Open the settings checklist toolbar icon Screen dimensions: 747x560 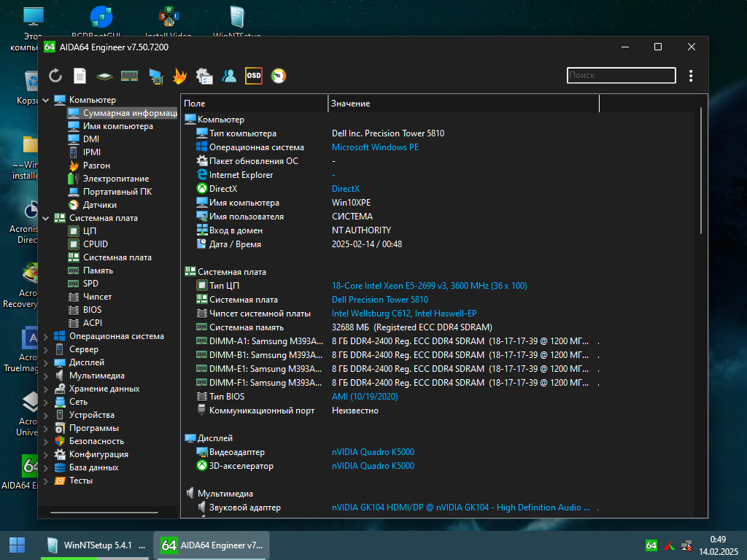tap(204, 76)
